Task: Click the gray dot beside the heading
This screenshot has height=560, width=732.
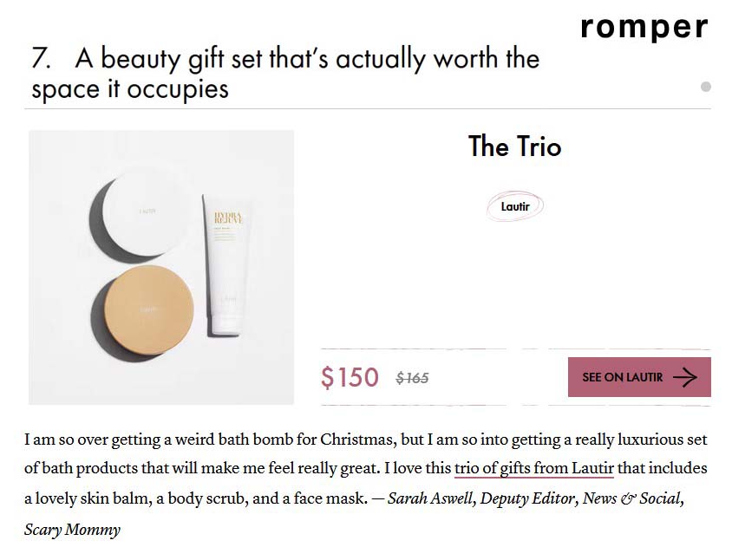Action: tap(706, 87)
